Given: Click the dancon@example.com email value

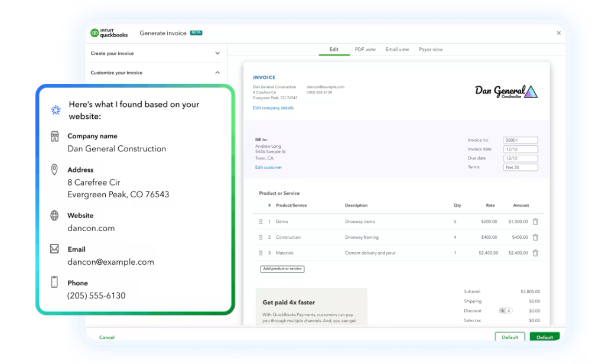Looking at the screenshot, I should (110, 262).
